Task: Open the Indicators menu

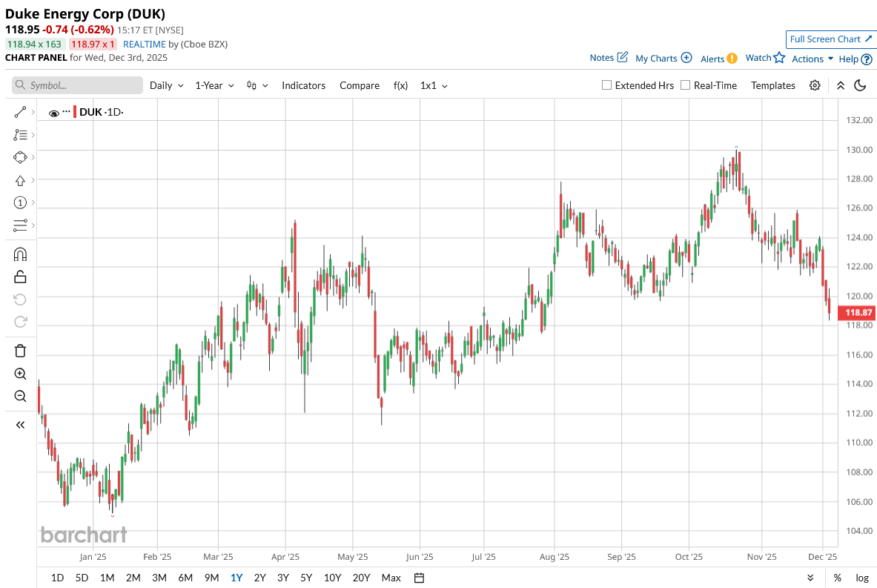Action: (303, 85)
